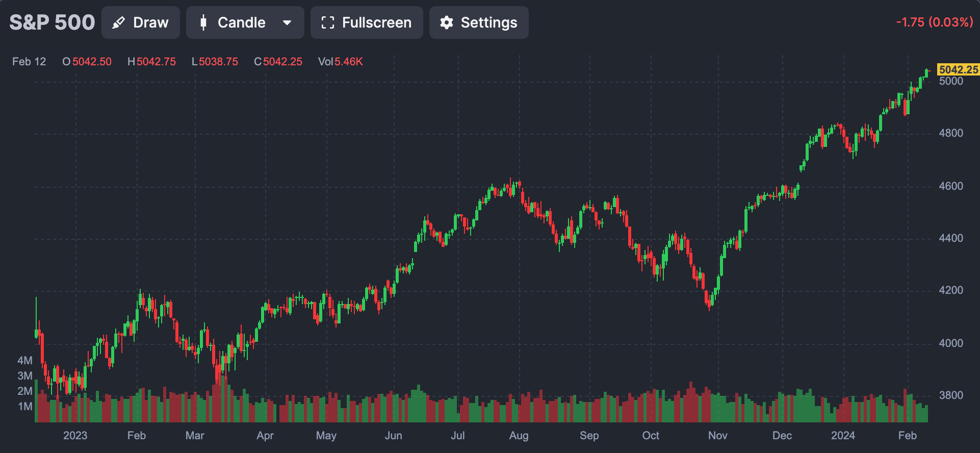Click the Settings gear icon
The image size is (980, 453).
pos(447,22)
